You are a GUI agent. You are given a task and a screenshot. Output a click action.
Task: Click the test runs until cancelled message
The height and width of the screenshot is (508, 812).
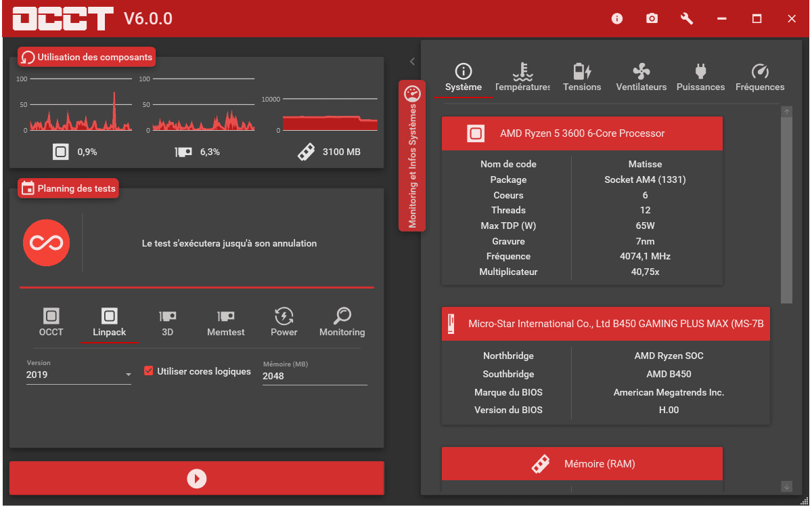(x=229, y=243)
